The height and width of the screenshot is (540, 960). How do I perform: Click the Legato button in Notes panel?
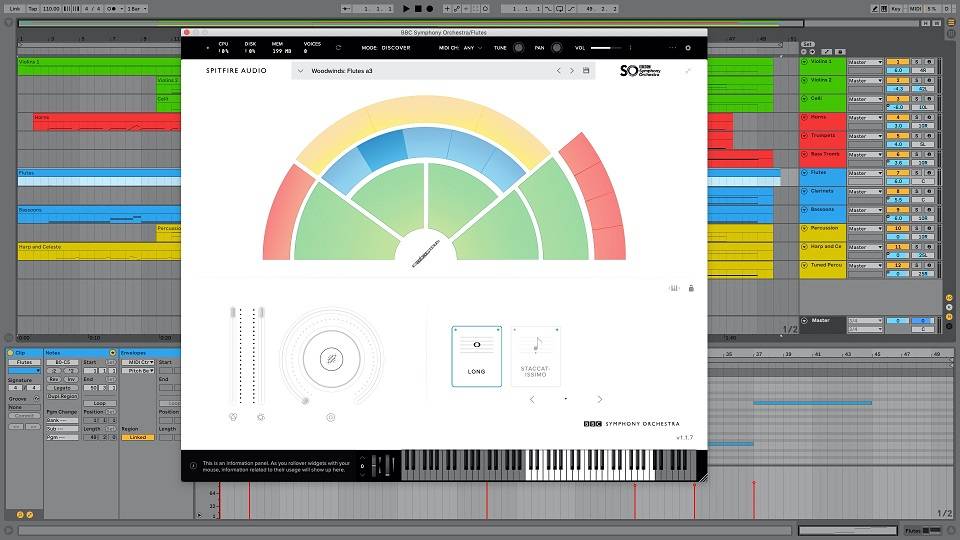(62, 387)
